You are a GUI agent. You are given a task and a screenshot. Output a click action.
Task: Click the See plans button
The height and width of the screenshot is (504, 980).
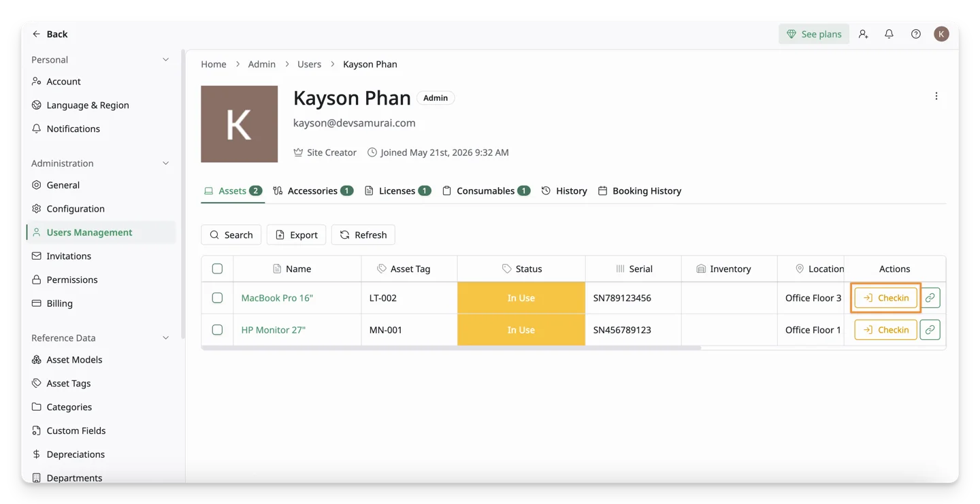[814, 34]
